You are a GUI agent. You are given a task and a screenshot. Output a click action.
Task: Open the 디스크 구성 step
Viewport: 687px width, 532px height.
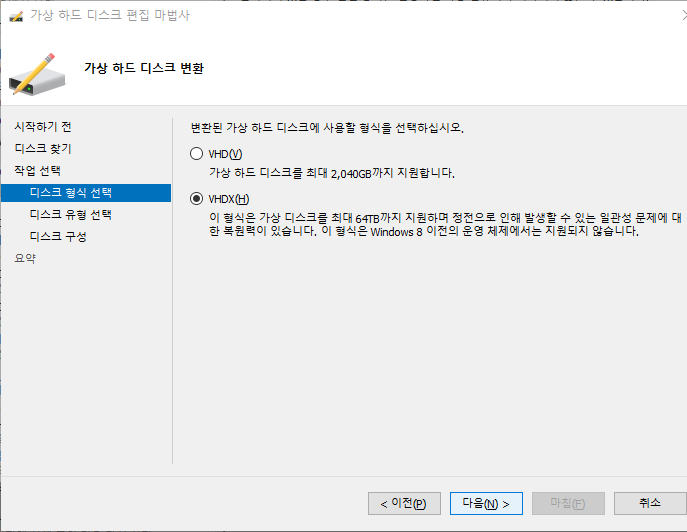[58, 237]
